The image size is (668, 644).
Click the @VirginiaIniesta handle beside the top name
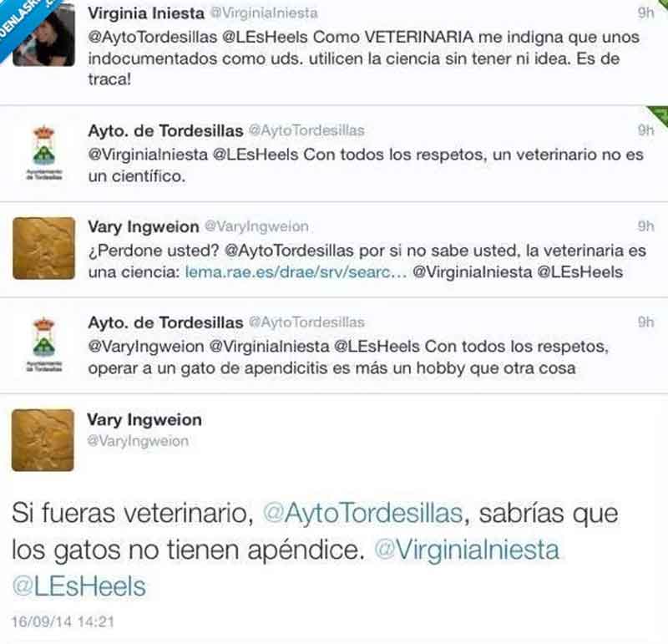click(264, 13)
